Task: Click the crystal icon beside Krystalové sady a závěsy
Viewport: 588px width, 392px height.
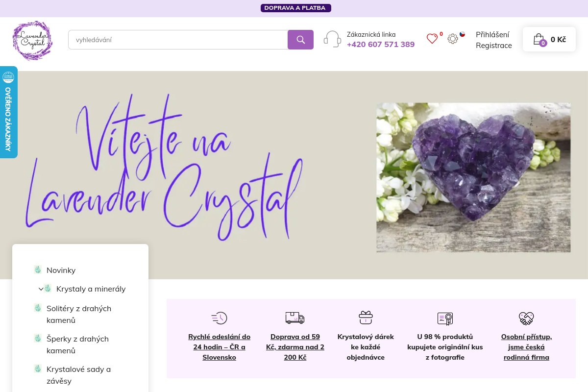Action: [x=38, y=368]
